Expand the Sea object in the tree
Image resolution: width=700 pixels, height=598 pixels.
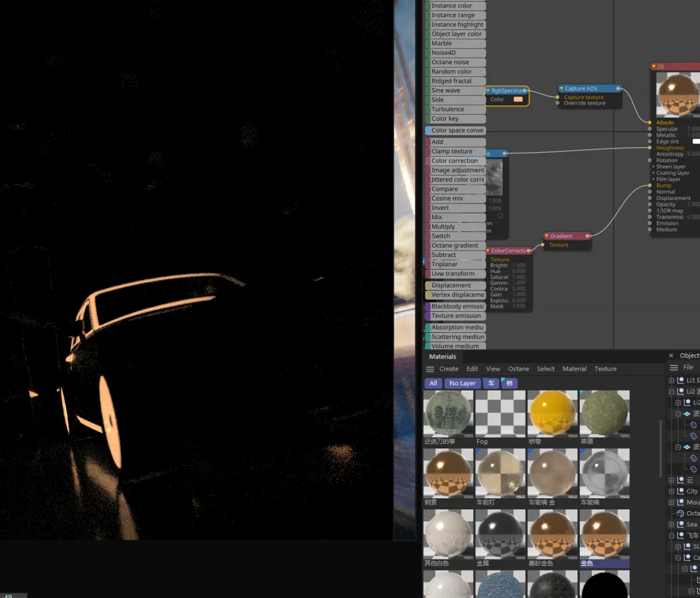(671, 524)
